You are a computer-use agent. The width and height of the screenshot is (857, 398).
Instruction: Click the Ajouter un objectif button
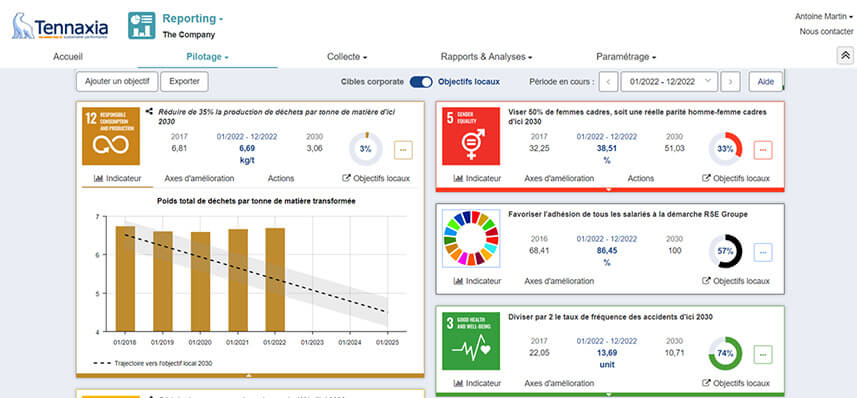tap(117, 82)
